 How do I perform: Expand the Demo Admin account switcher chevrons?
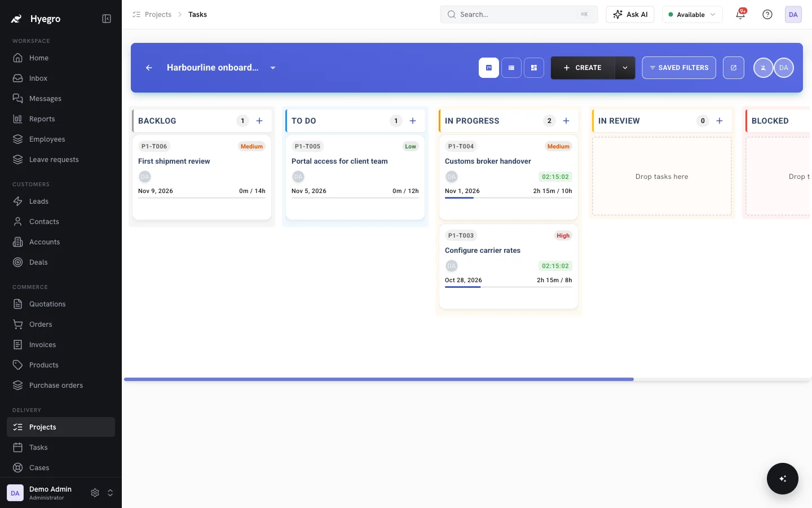[110, 493]
